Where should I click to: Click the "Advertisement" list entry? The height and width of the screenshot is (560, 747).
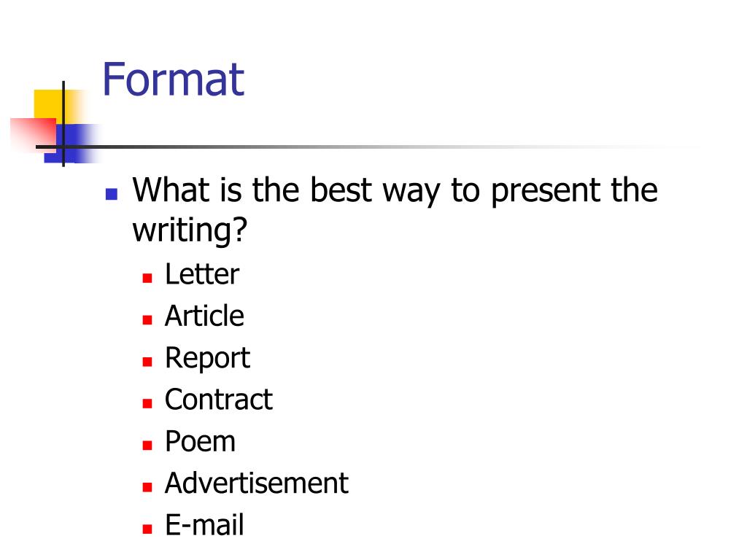pyautogui.click(x=257, y=483)
